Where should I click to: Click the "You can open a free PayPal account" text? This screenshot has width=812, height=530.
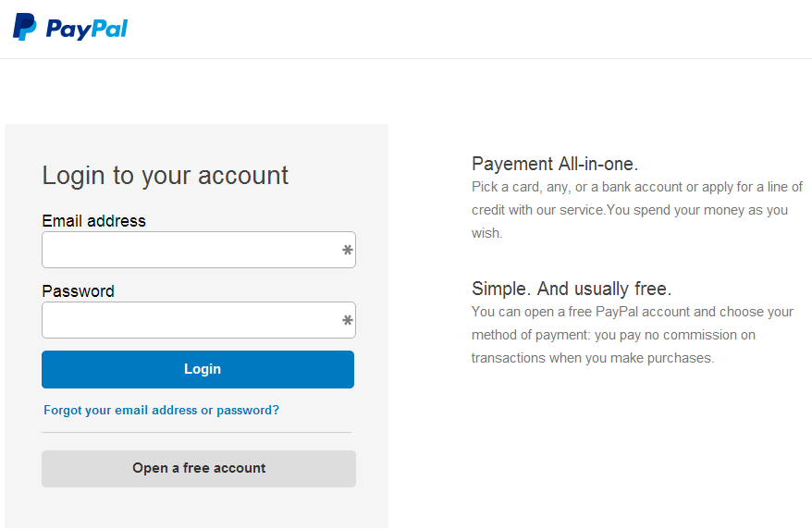tap(632, 312)
